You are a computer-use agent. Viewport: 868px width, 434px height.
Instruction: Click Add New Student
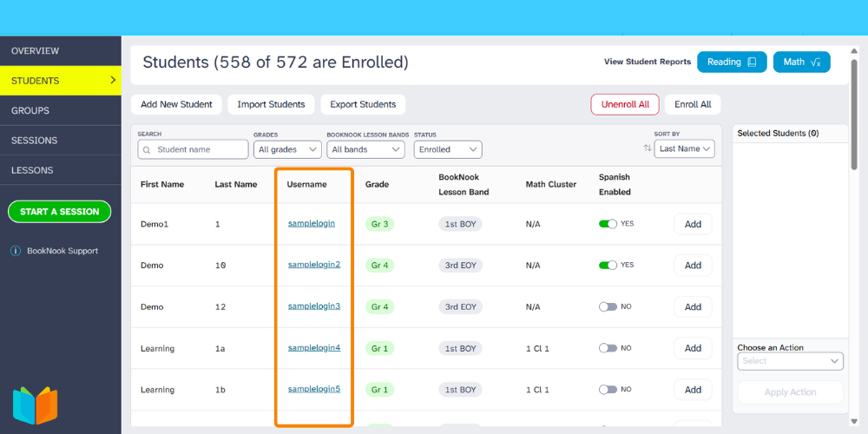click(x=176, y=104)
